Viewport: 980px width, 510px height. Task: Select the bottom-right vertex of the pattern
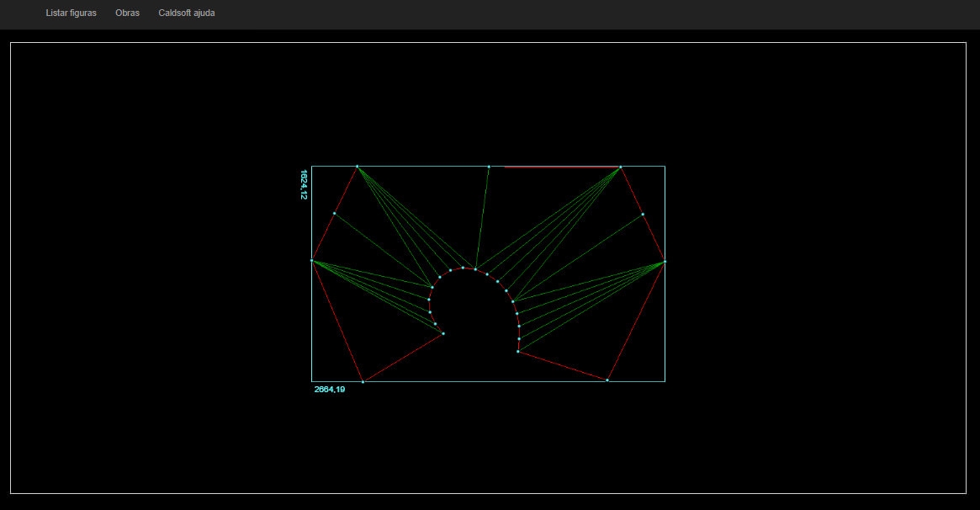607,380
